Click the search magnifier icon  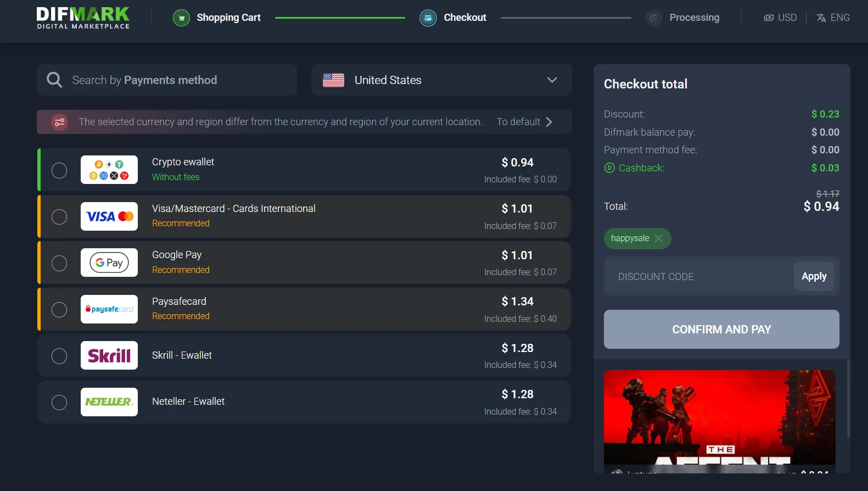54,80
